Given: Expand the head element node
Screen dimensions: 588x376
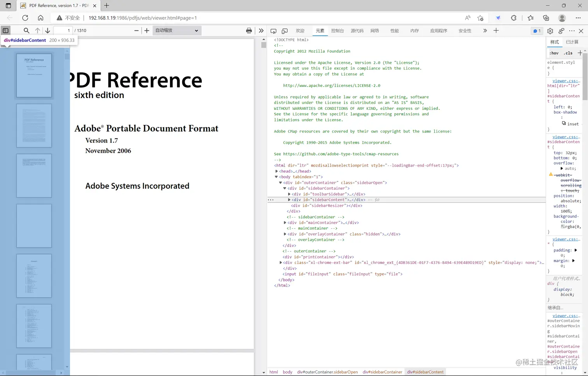Looking at the screenshot, I should (x=276, y=171).
